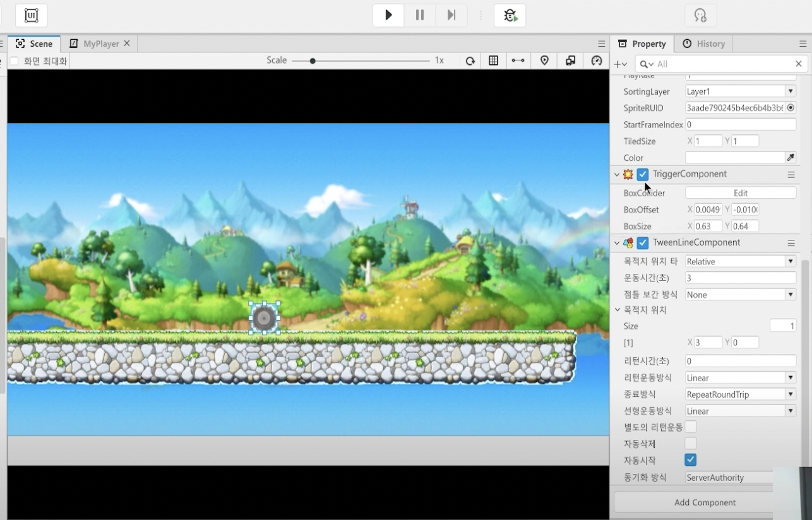
Task: Open the ServerAuthority sync dropdown
Action: coord(729,478)
